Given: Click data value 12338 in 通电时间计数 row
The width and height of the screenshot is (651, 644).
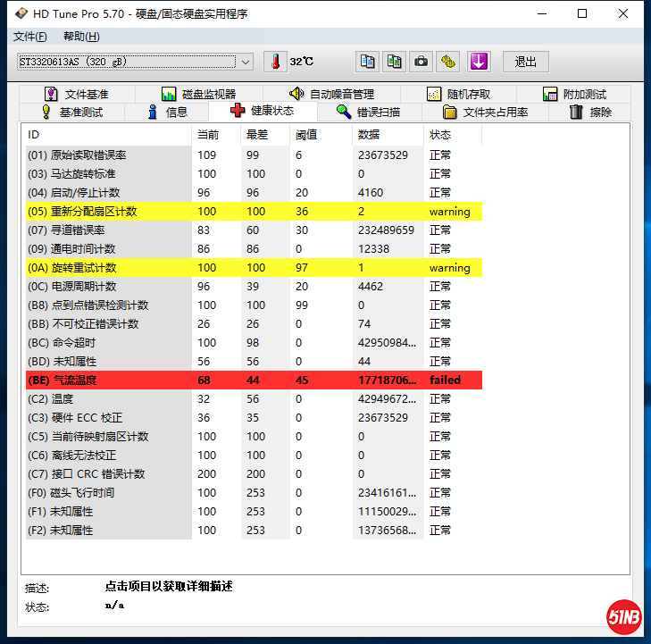Looking at the screenshot, I should [x=373, y=249].
